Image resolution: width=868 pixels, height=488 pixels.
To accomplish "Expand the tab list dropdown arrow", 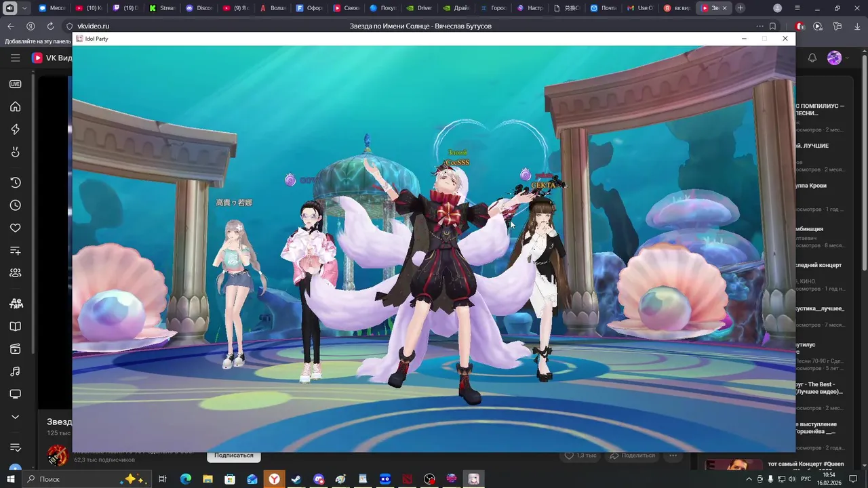I will coord(25,8).
